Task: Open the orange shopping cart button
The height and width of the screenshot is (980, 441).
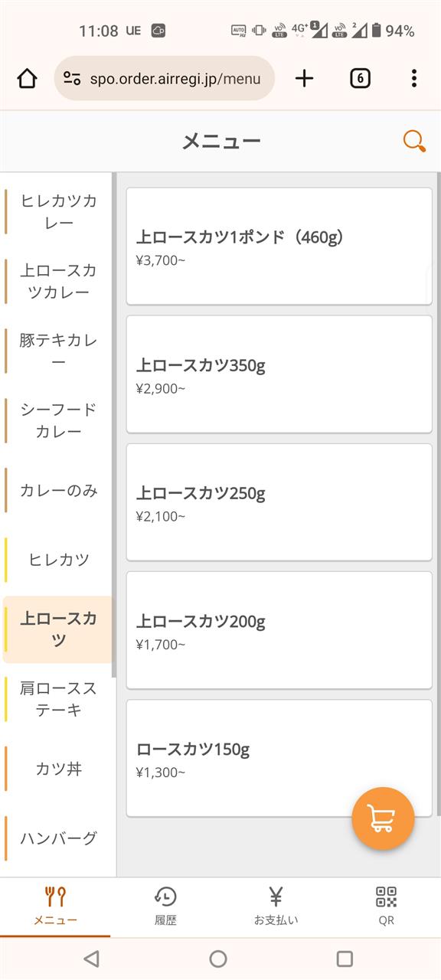Action: tap(383, 818)
